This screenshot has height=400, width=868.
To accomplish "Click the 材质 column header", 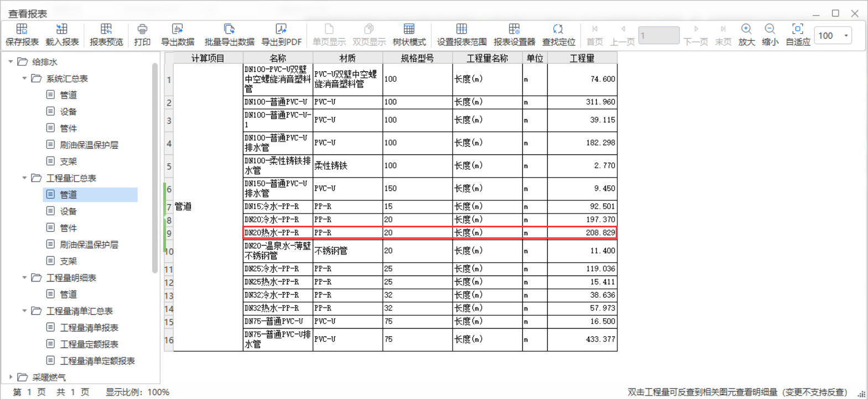I will [x=347, y=58].
